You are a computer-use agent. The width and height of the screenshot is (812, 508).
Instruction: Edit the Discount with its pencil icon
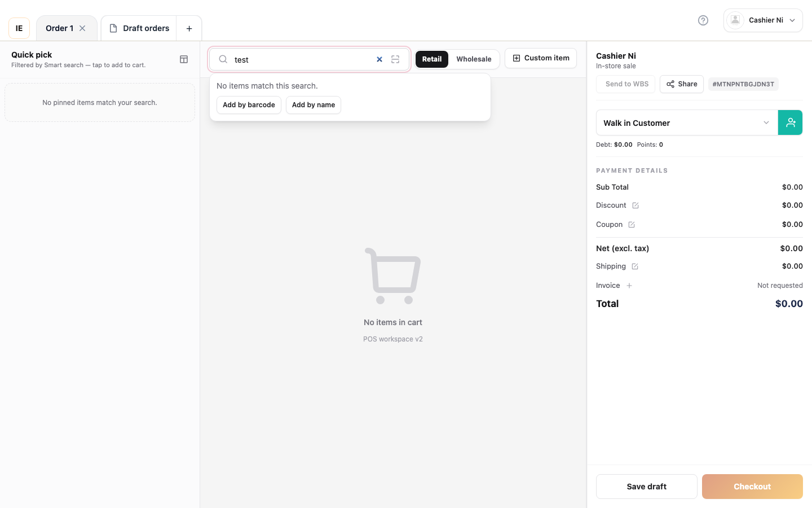(x=636, y=205)
